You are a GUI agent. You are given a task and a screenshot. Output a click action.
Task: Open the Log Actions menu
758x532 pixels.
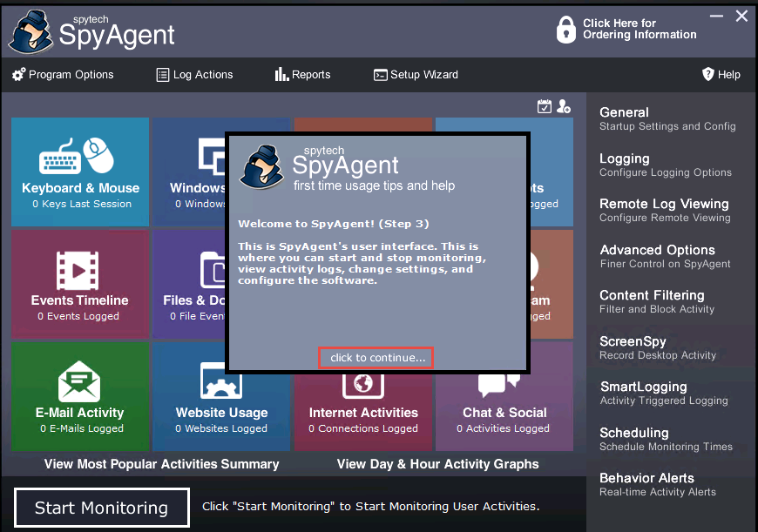coord(195,74)
